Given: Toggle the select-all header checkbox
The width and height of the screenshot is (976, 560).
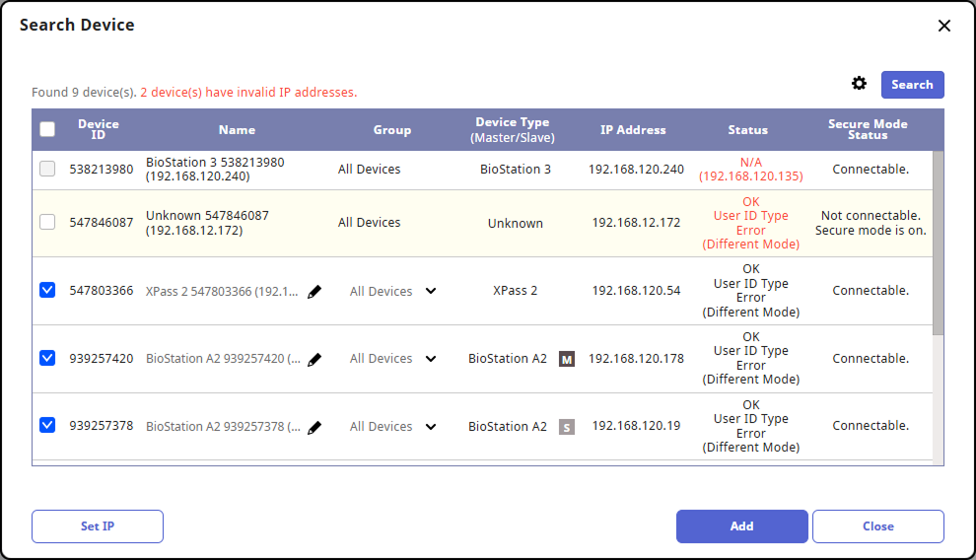Looking at the screenshot, I should [x=47, y=129].
